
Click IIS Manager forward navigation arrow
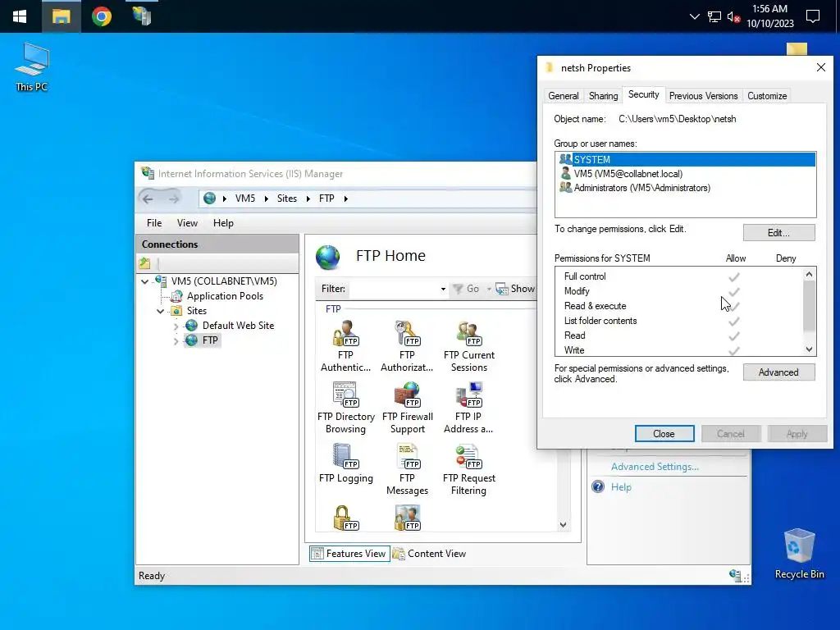(174, 199)
